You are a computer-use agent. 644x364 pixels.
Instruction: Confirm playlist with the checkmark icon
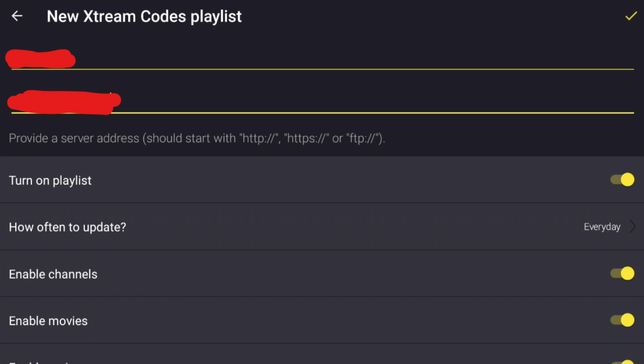pyautogui.click(x=631, y=16)
